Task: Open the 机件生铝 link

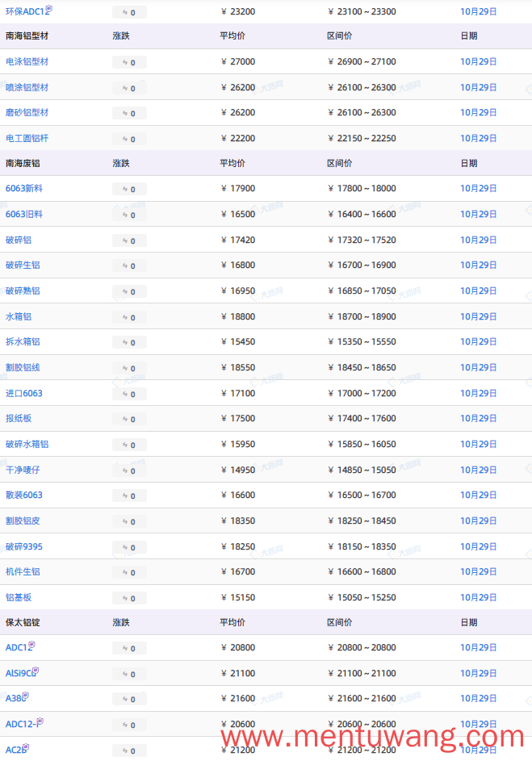Action: coord(23,571)
